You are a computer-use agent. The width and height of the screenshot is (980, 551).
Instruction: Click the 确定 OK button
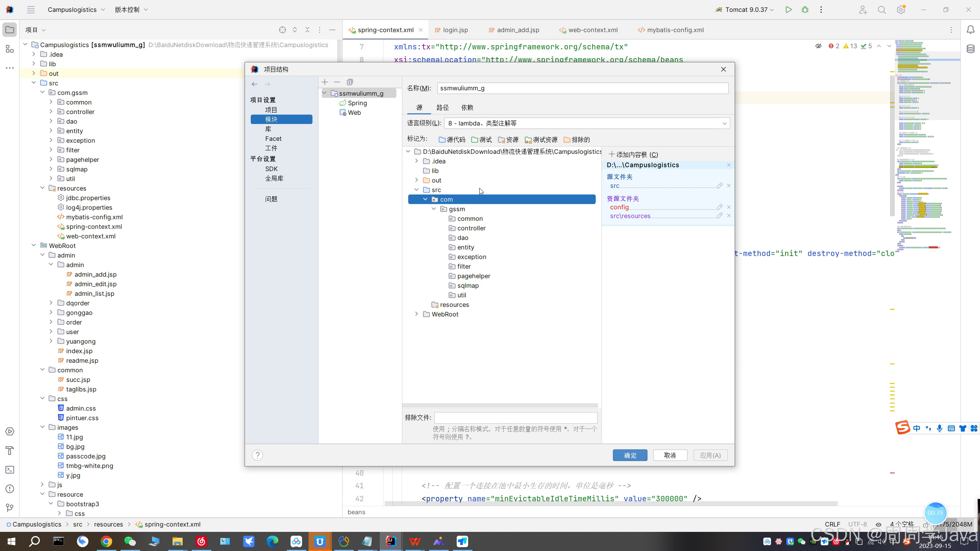(630, 455)
